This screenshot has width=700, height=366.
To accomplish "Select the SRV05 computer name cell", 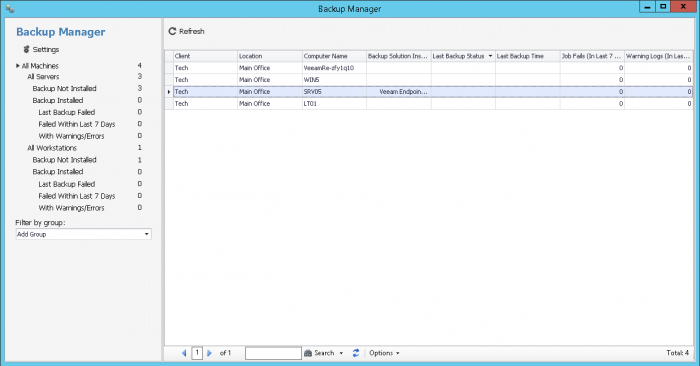I will coord(334,92).
